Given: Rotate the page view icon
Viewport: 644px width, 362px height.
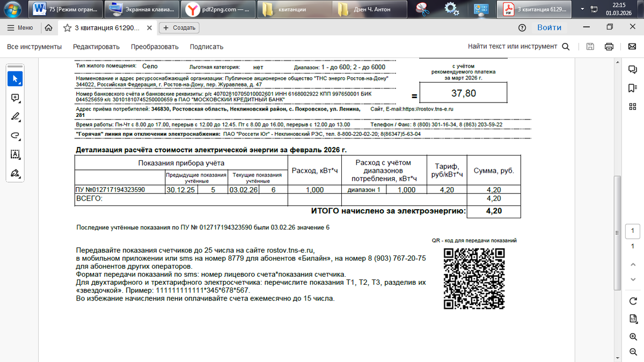Looking at the screenshot, I should click(x=633, y=300).
